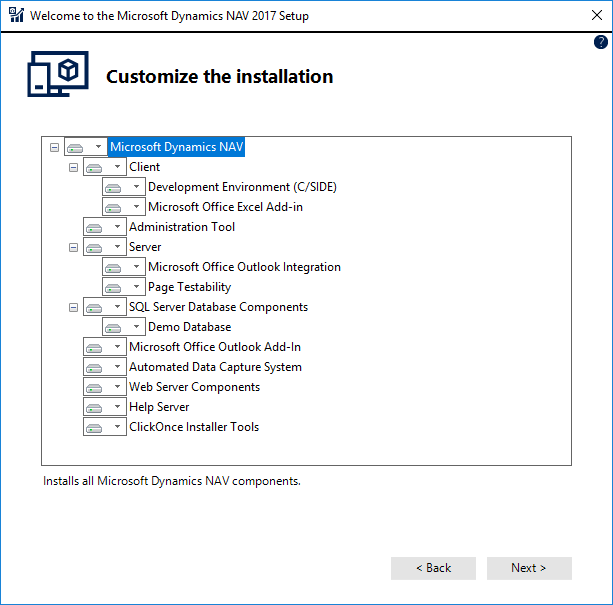Select the Web Server Components label
Viewport: 613px width, 605px height.
[194, 387]
